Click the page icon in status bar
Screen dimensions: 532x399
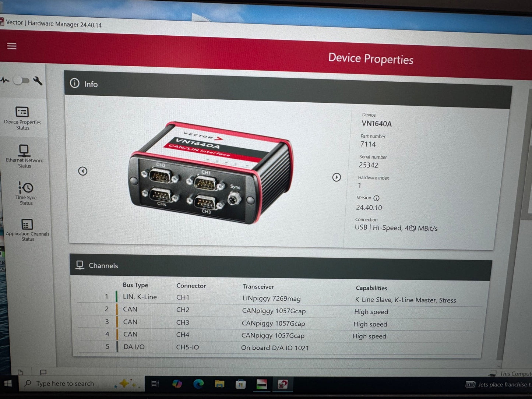point(20,372)
